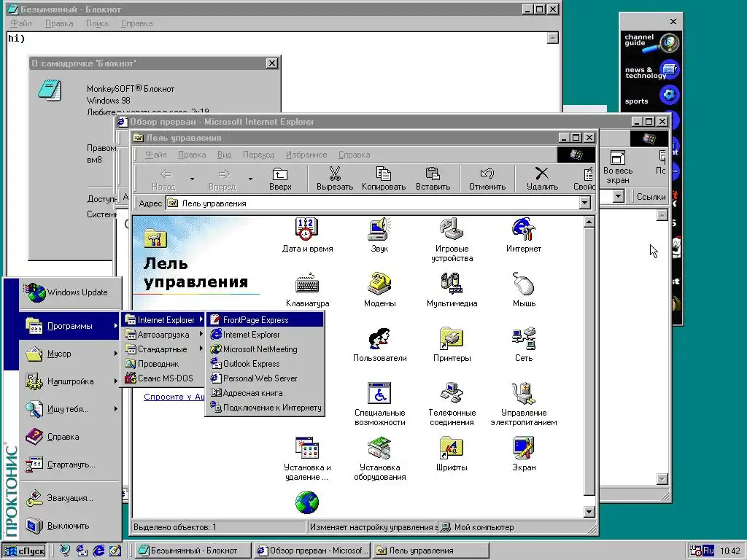
Task: Select the Мультимедиа icon
Action: tap(452, 289)
